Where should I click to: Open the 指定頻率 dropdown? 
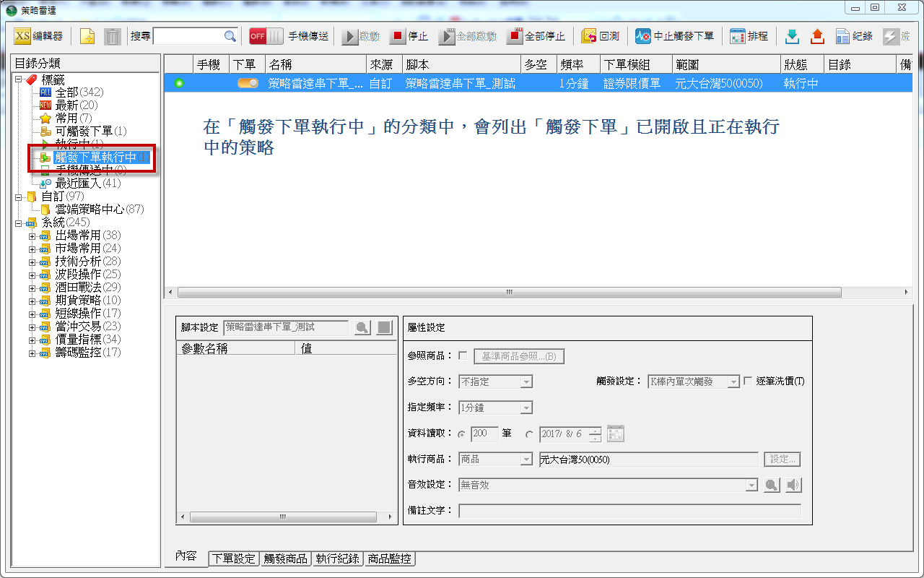526,407
